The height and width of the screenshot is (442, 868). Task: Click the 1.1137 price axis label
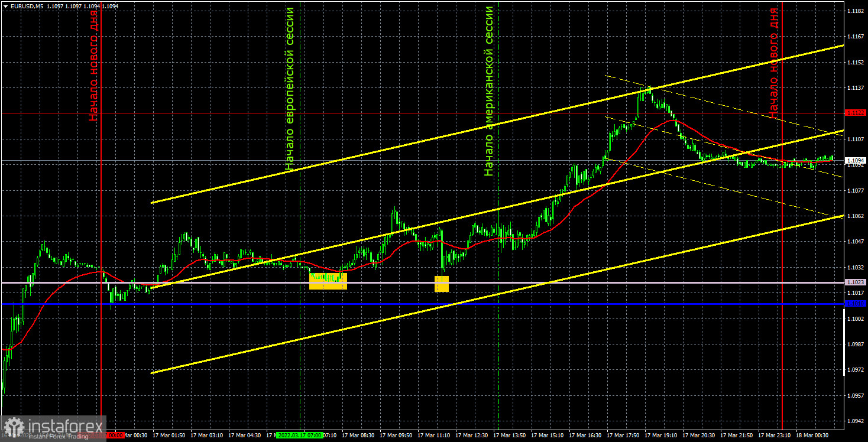pyautogui.click(x=854, y=88)
